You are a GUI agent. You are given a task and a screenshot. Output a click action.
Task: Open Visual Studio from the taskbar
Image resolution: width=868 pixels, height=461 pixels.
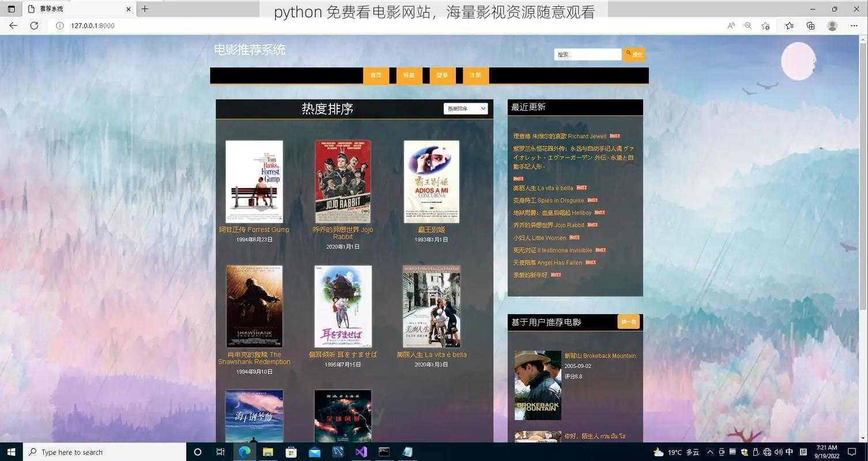361,452
